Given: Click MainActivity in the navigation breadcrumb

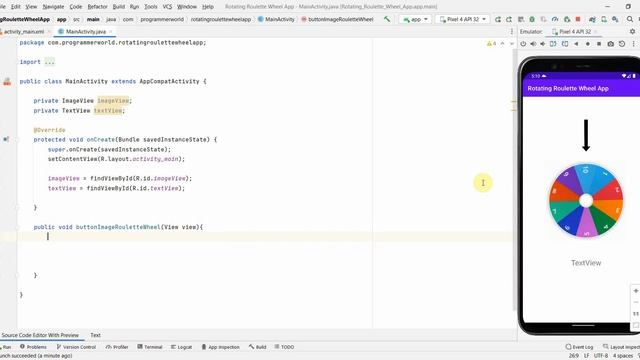Looking at the screenshot, I should [x=276, y=19].
